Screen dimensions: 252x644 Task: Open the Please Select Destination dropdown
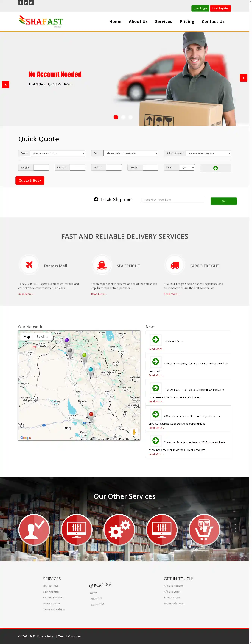pos(131,153)
